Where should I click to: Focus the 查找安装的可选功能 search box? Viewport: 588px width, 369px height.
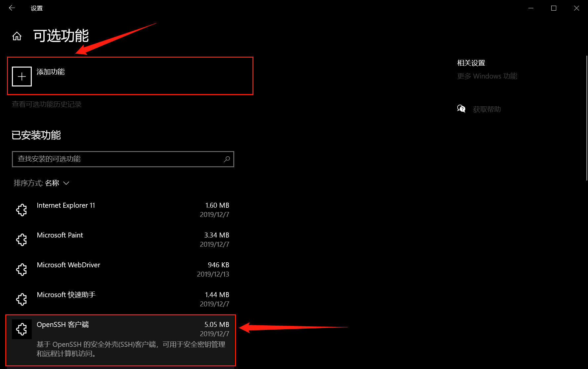pos(123,159)
